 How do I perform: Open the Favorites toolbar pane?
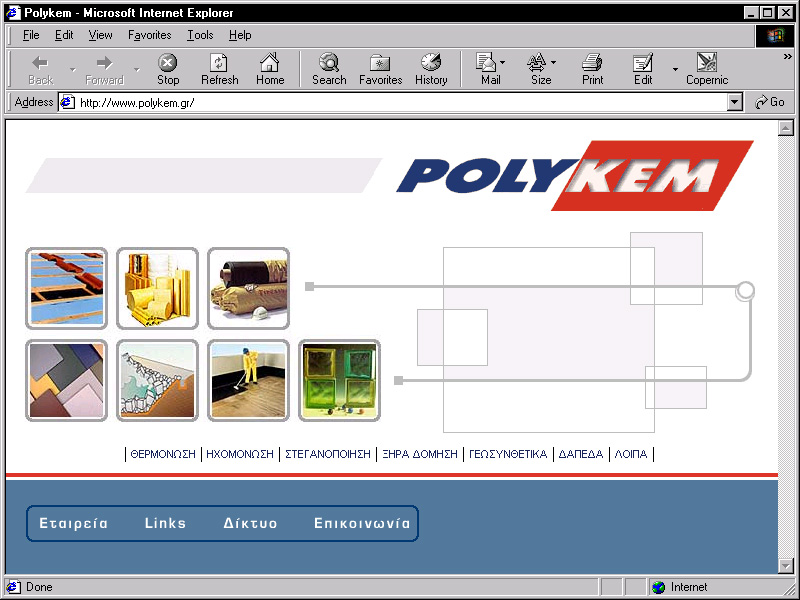click(x=381, y=69)
